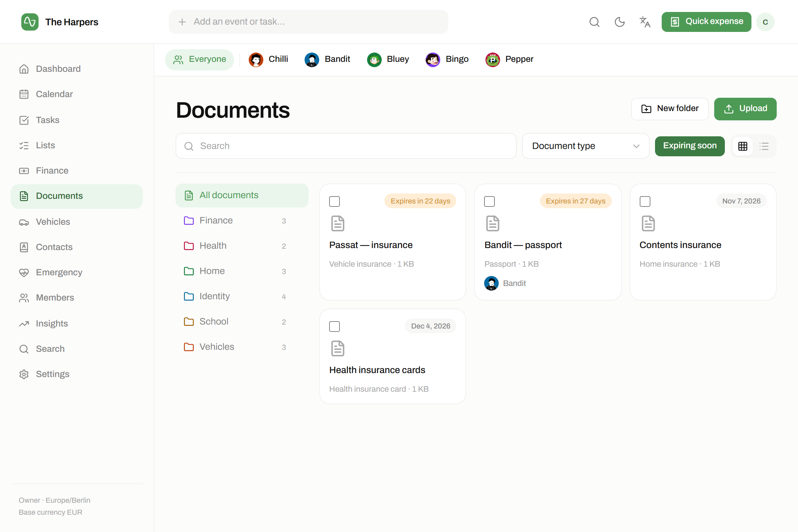This screenshot has width=798, height=532.
Task: Open Documents page in sidebar
Action: coord(77,196)
